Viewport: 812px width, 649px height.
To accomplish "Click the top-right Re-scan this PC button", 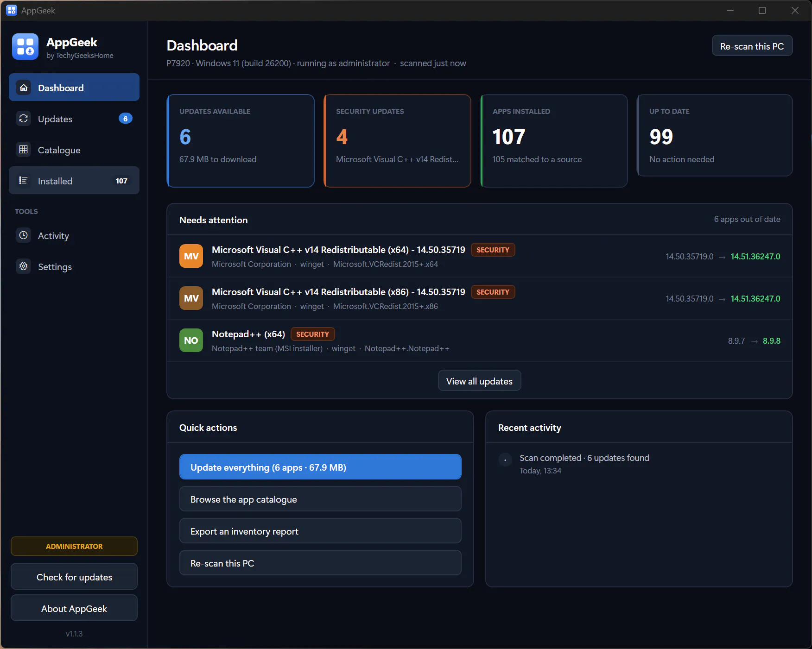I will tap(752, 46).
